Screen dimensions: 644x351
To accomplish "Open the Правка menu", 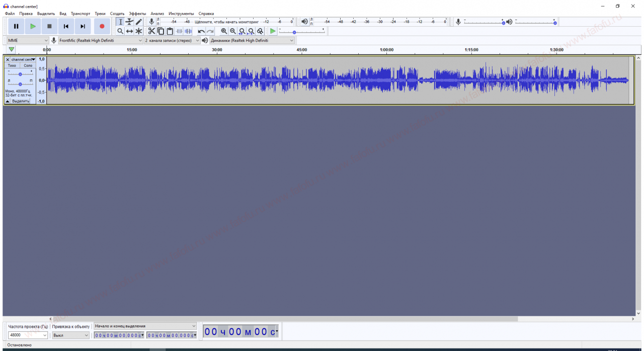I will (x=26, y=14).
